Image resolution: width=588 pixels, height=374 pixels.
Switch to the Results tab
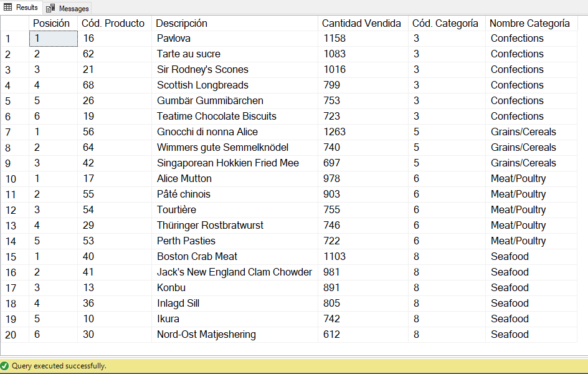[x=21, y=7]
